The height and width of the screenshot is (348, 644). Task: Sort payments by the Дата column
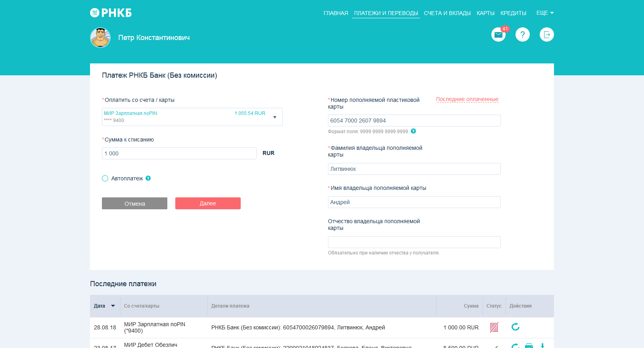point(104,306)
